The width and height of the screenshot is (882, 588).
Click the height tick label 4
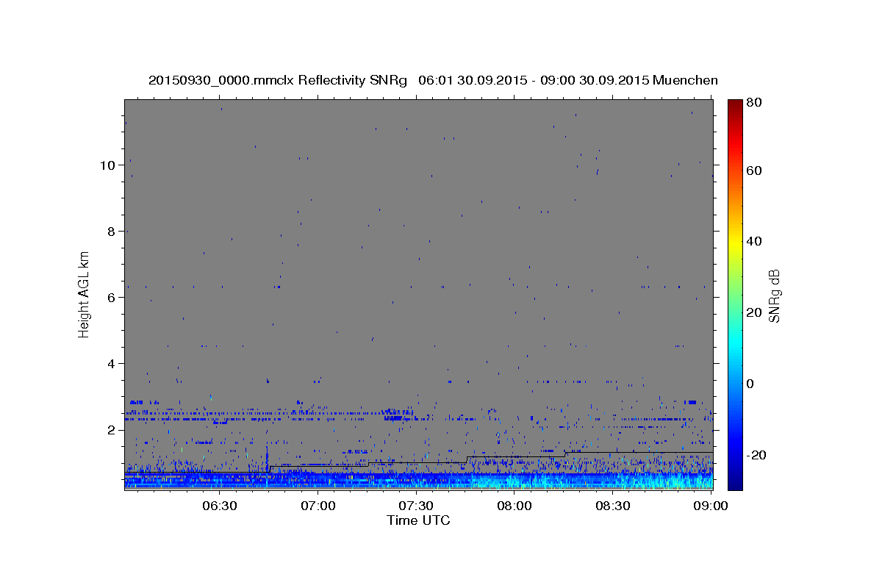[x=112, y=364]
